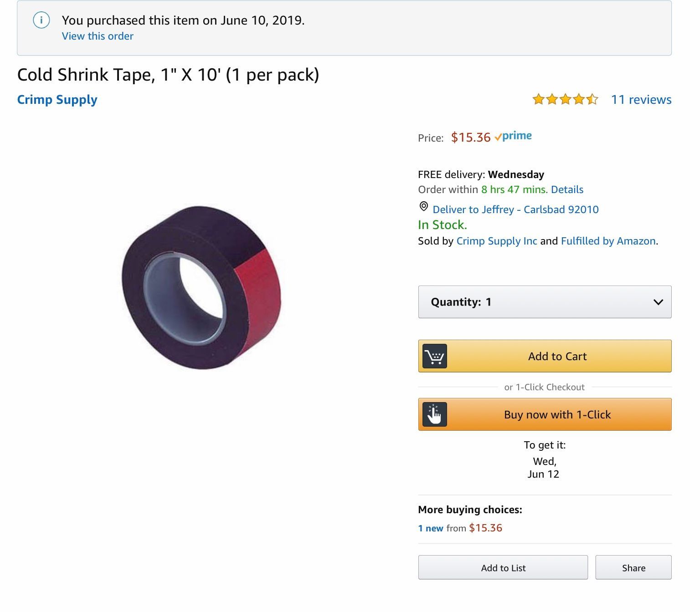
Task: Open Crimp Supply Inc seller link
Action: coord(496,241)
